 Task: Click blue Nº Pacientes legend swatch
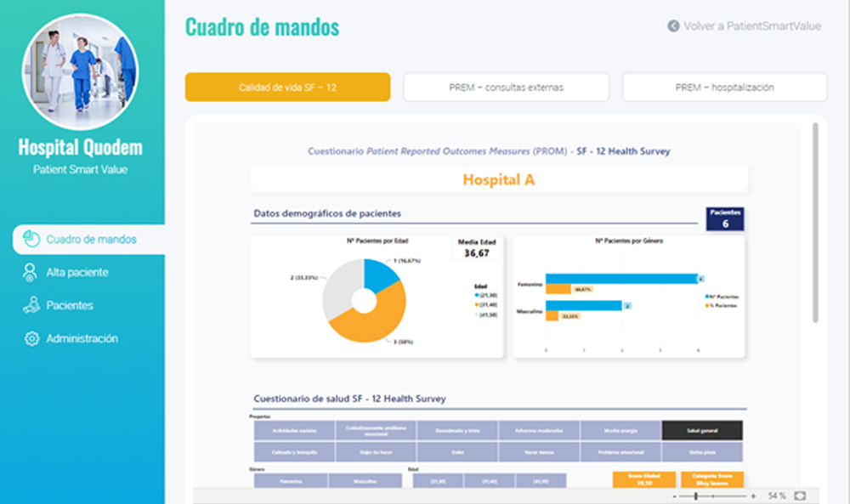pyautogui.click(x=706, y=297)
